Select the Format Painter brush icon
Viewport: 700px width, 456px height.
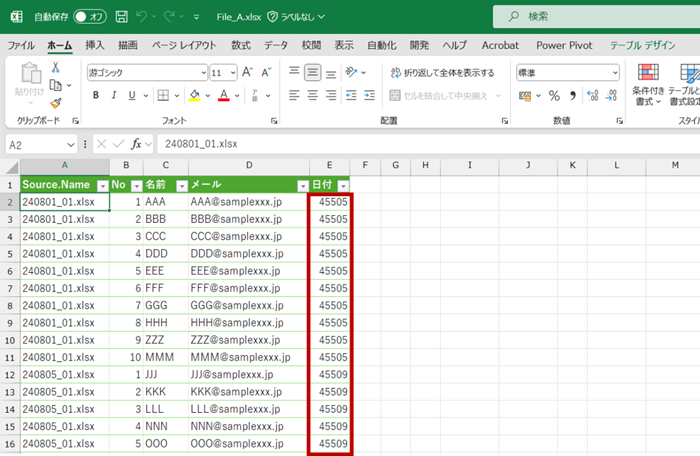click(56, 102)
